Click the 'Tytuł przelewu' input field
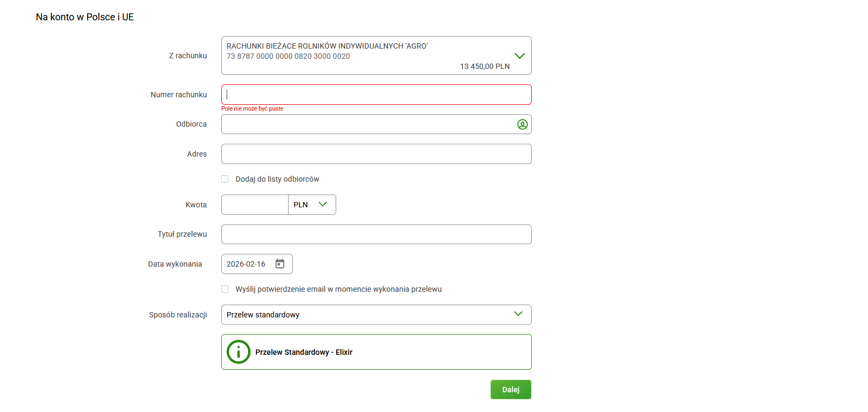Image resolution: width=868 pixels, height=412 pixels. point(376,235)
